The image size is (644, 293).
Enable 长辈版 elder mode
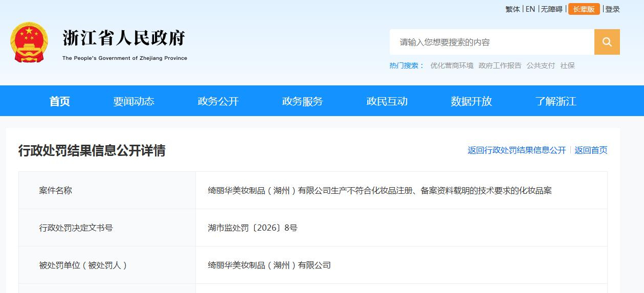click(584, 9)
